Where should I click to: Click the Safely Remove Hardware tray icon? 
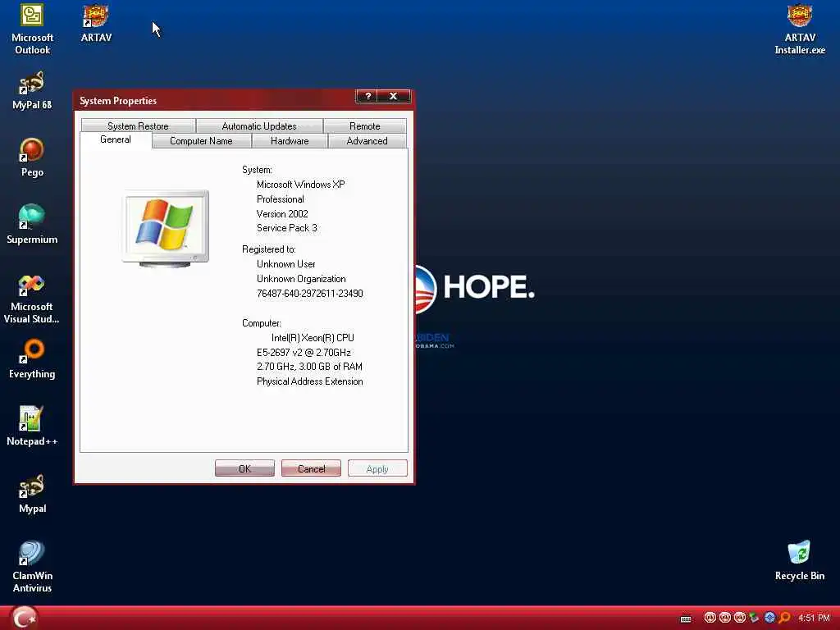point(755,618)
